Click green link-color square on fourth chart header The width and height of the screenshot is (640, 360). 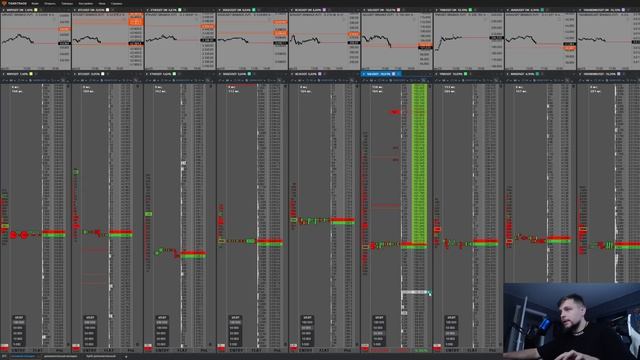click(253, 10)
